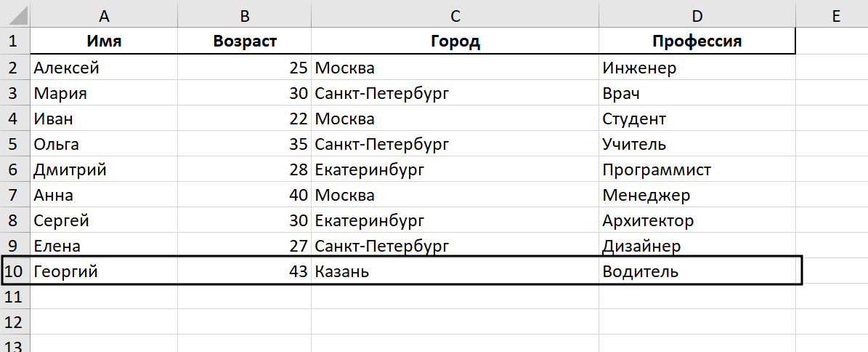Image resolution: width=868 pixels, height=352 pixels.
Task: Click the 'Профессия' header cell
Action: [x=697, y=41]
